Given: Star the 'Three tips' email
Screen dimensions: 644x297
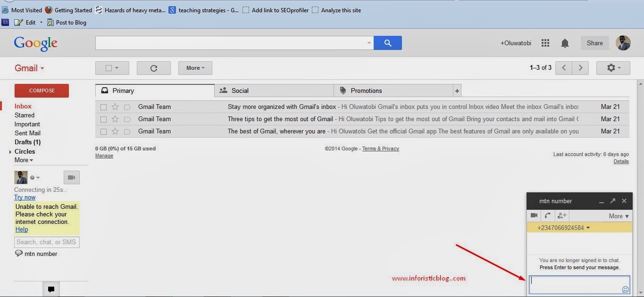Looking at the screenshot, I should click(115, 119).
